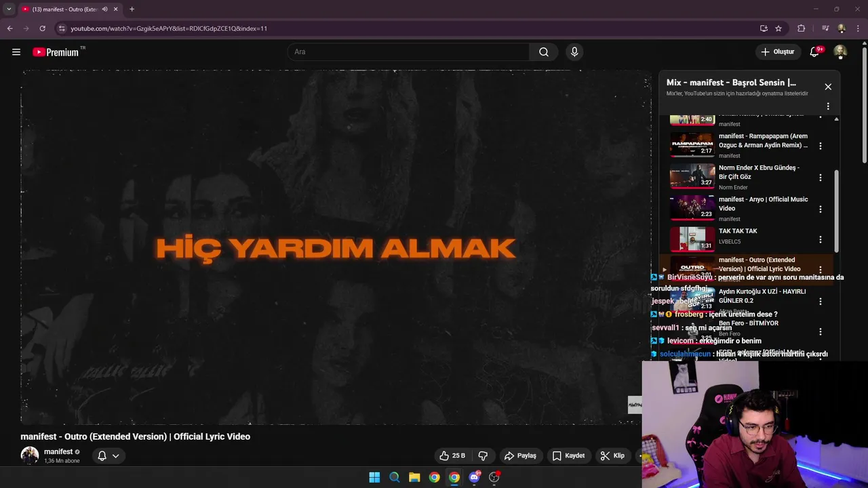Reload the page in Chrome
Screen dimensions: 868x488
[42, 28]
